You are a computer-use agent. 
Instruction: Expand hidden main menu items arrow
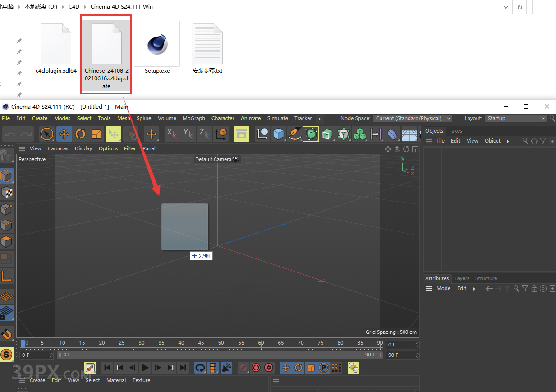coord(320,119)
